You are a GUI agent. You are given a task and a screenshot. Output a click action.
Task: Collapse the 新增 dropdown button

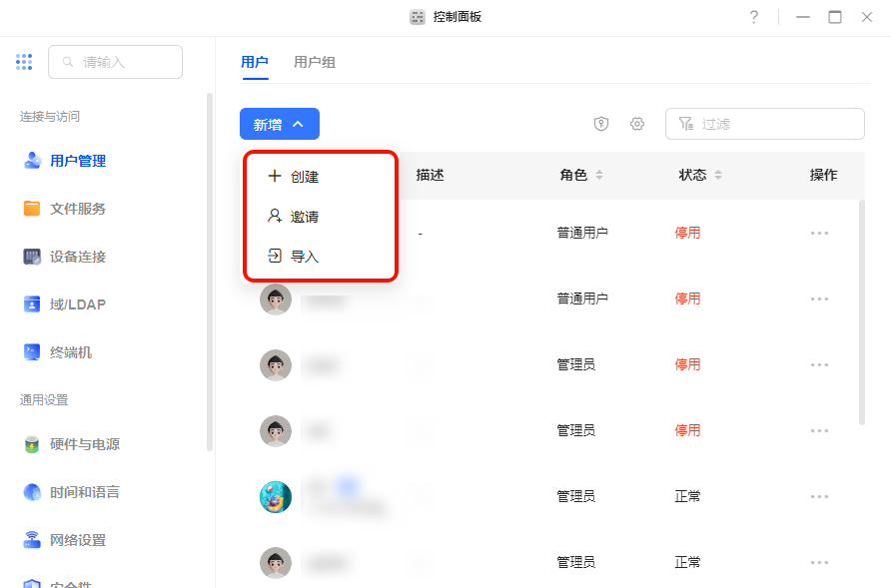279,125
